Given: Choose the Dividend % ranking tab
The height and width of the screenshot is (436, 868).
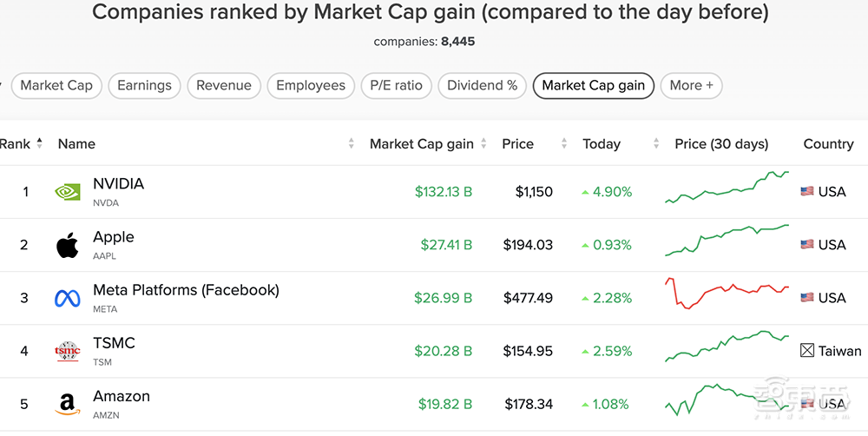Looking at the screenshot, I should point(482,85).
